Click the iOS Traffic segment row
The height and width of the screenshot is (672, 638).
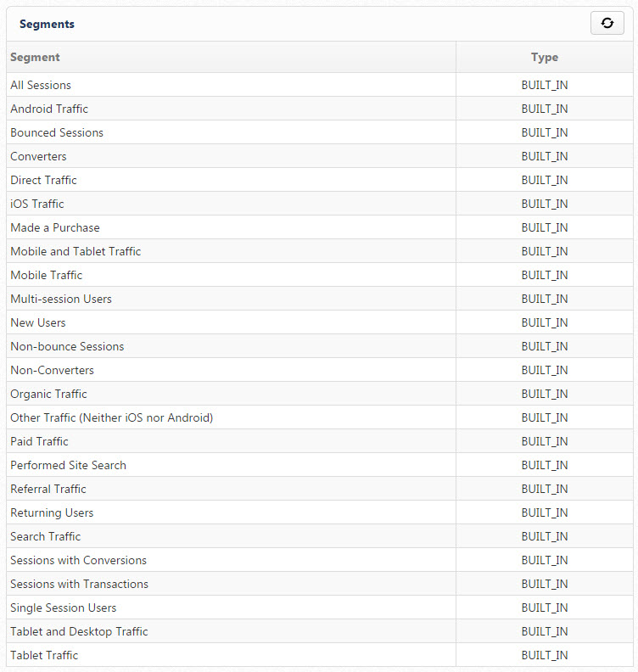[x=37, y=204]
